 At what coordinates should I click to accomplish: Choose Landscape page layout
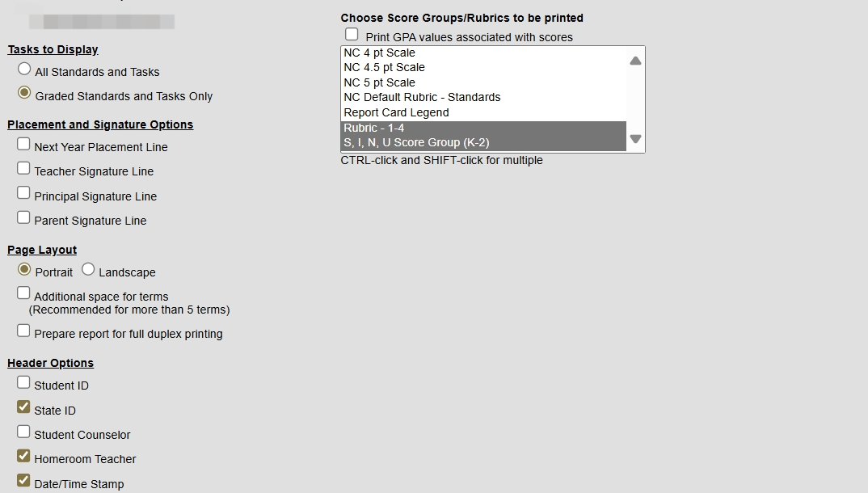(x=88, y=269)
